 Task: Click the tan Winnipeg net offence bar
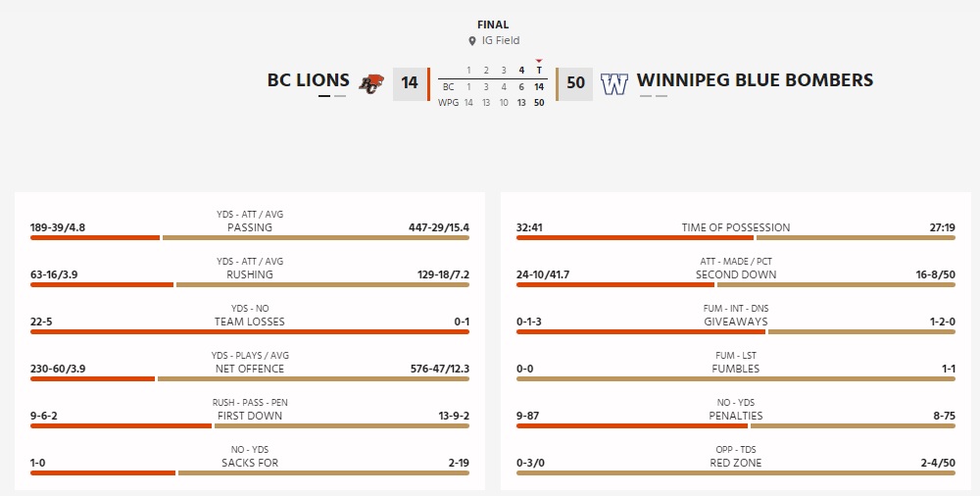[x=314, y=378]
